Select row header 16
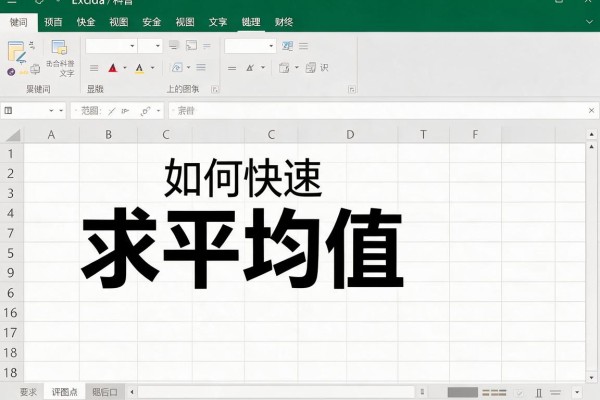 11,313
